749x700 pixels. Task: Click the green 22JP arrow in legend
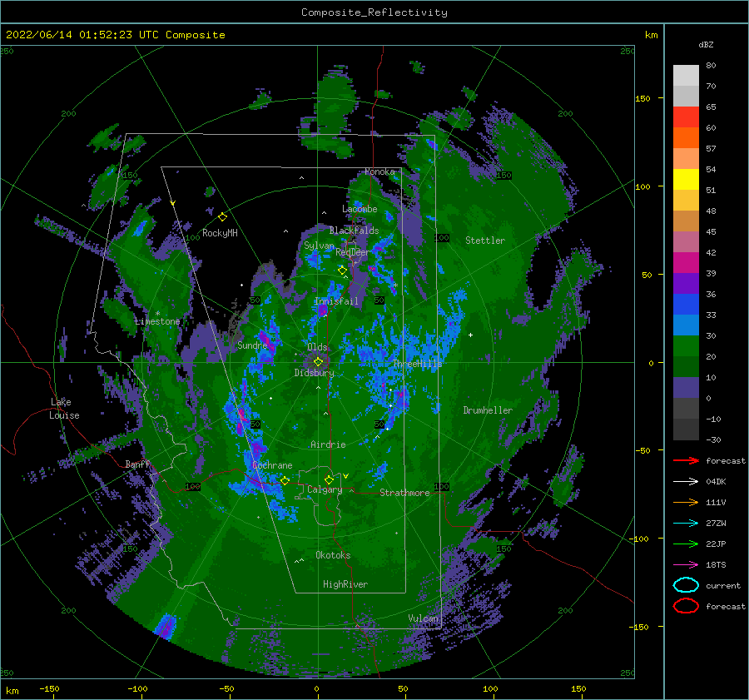(686, 544)
